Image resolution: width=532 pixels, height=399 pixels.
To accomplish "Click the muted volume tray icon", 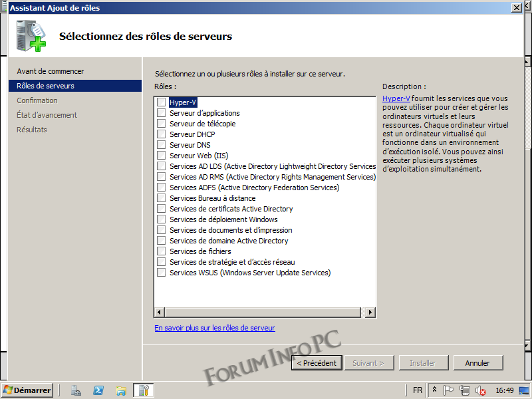I will coord(480,390).
